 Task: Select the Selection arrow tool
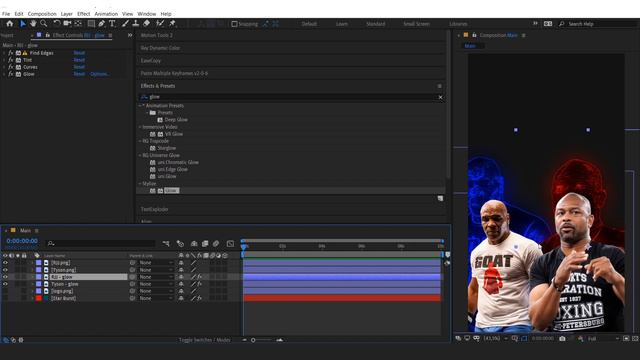pos(23,24)
